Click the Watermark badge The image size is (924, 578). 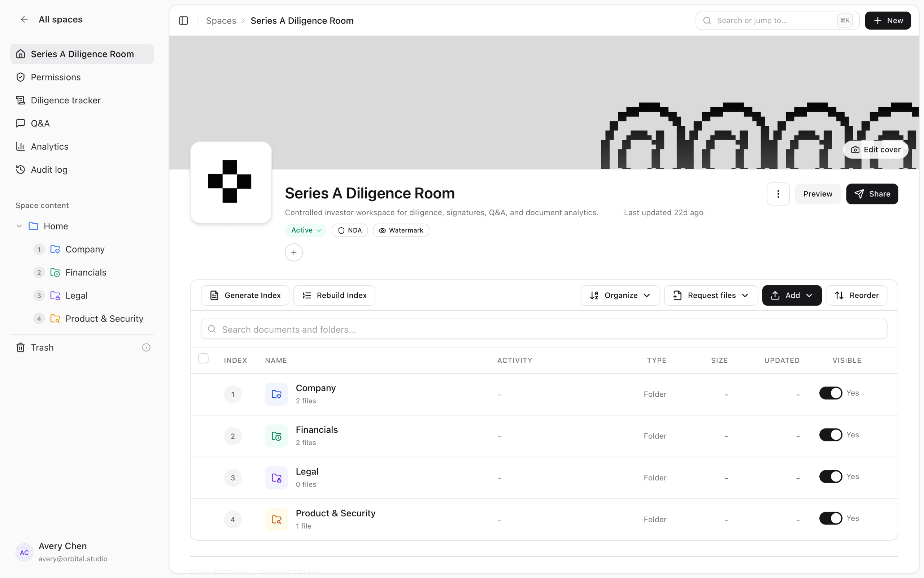click(x=401, y=230)
